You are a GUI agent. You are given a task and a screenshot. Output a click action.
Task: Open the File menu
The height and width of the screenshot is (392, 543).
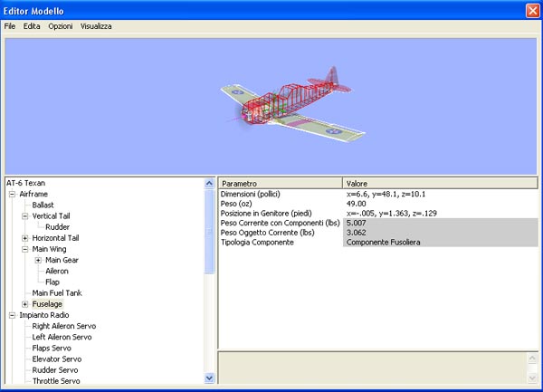pyautogui.click(x=10, y=26)
